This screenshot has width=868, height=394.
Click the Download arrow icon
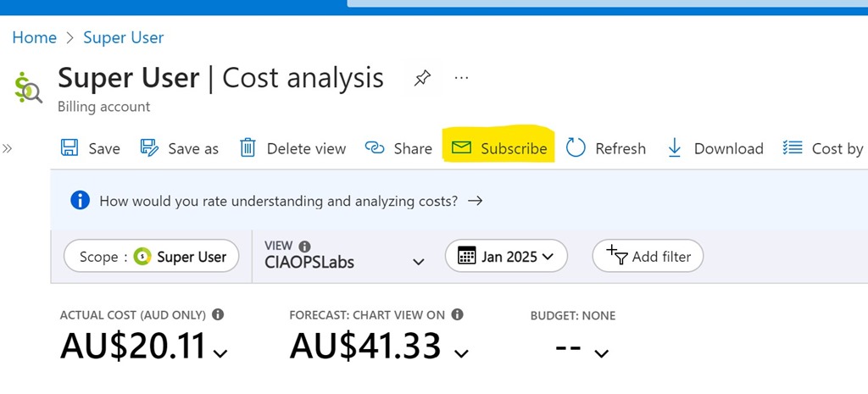[675, 148]
